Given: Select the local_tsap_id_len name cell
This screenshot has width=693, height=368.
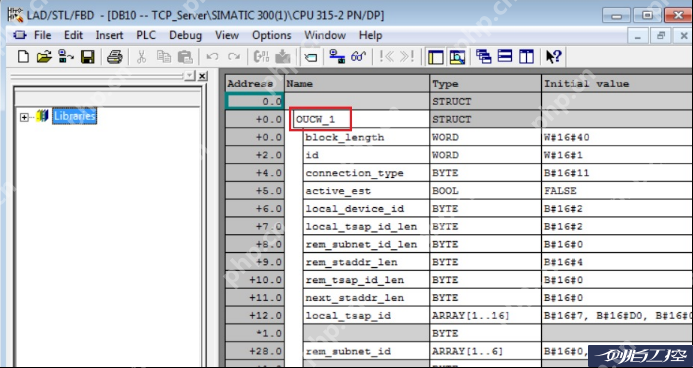Looking at the screenshot, I should [x=366, y=226].
